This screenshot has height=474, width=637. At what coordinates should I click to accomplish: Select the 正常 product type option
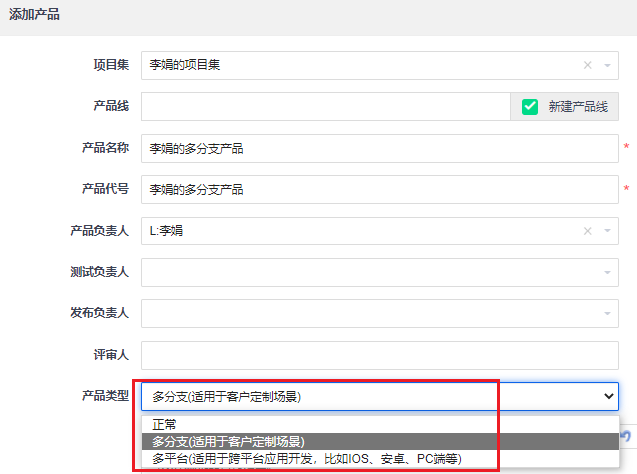click(380, 424)
